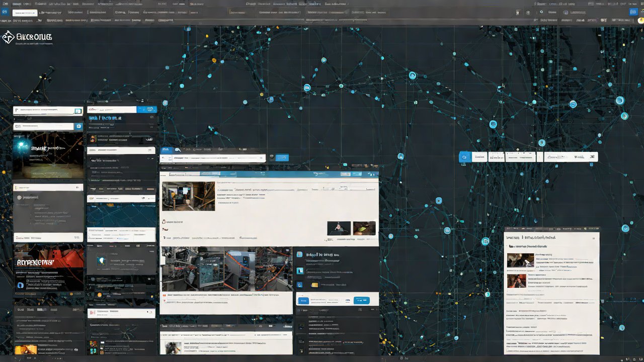Click the blue icon ending the top-left panel search bar
The width and height of the screenshot is (644, 362).
[78, 111]
